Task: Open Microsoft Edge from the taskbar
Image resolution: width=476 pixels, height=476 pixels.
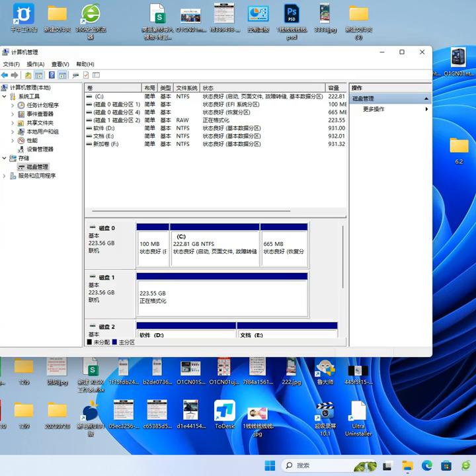Action: (x=427, y=465)
